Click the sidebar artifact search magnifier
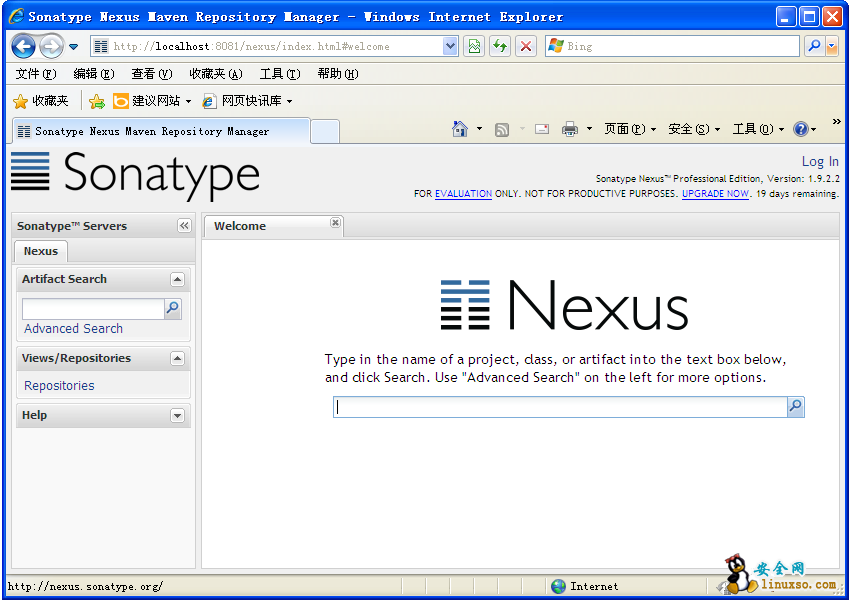The height and width of the screenshot is (600, 849). 173,309
